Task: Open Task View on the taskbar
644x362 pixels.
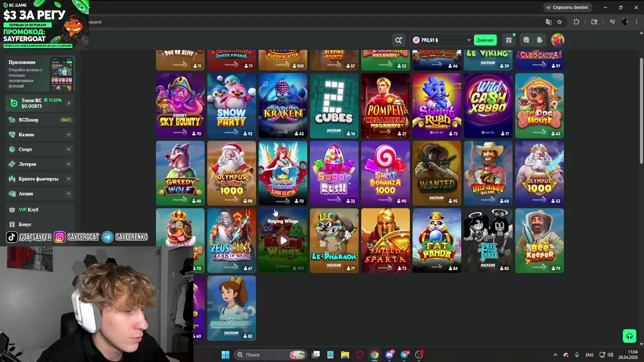Action: coord(315,354)
